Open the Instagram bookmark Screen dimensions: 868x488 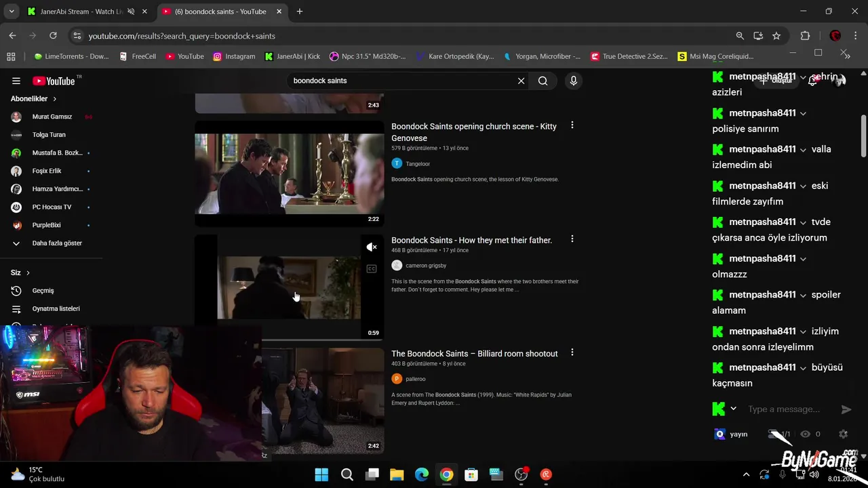[234, 56]
